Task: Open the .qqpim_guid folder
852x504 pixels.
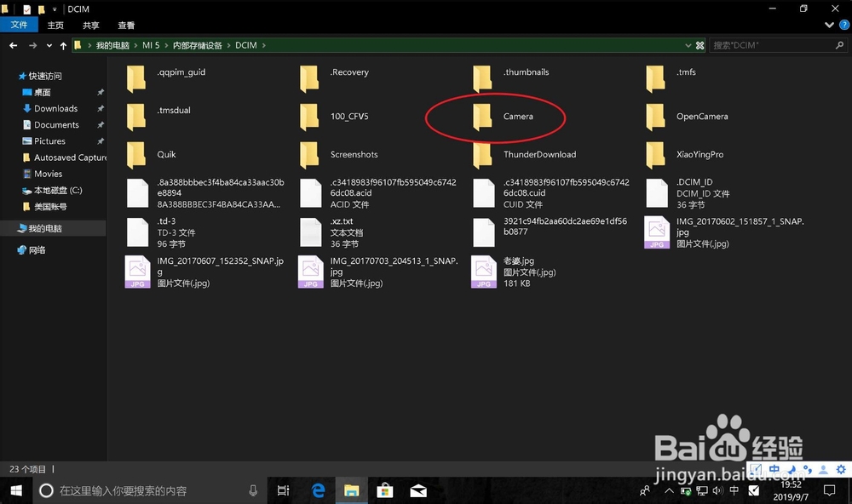Action: click(x=166, y=78)
